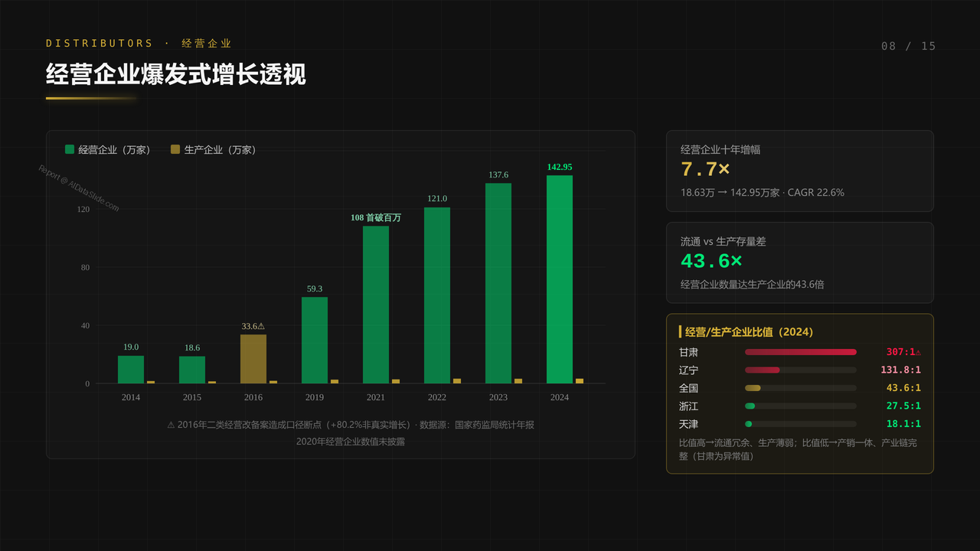Image resolution: width=980 pixels, height=551 pixels.
Task: Click the 辽宁 ratio progress bar
Action: point(801,370)
